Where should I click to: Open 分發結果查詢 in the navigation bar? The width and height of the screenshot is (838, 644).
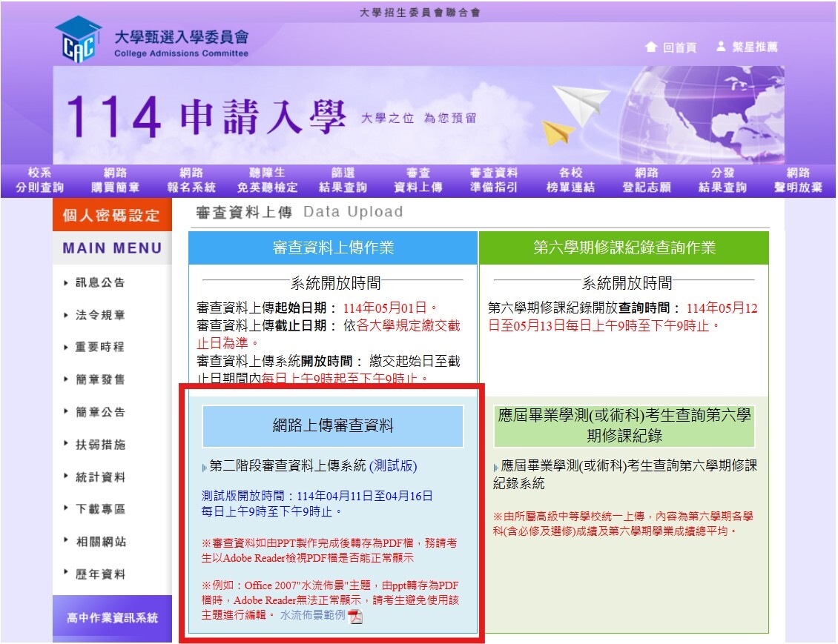722,180
